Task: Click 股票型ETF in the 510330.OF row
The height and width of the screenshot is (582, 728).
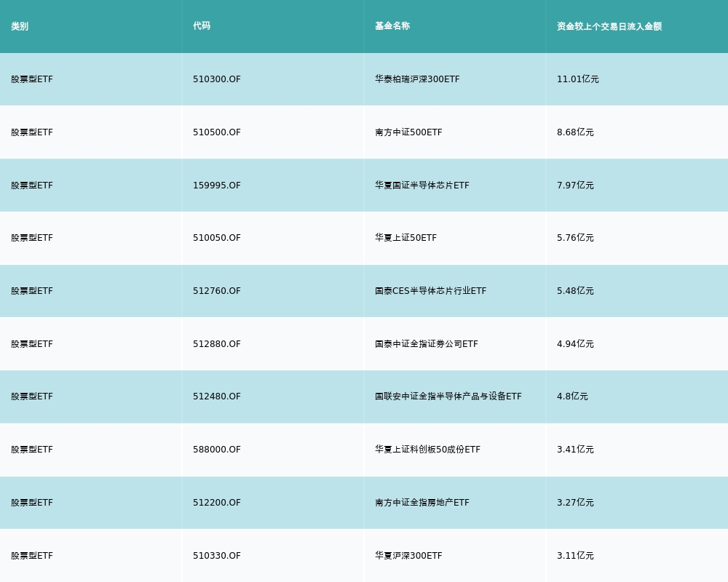Action: click(32, 556)
